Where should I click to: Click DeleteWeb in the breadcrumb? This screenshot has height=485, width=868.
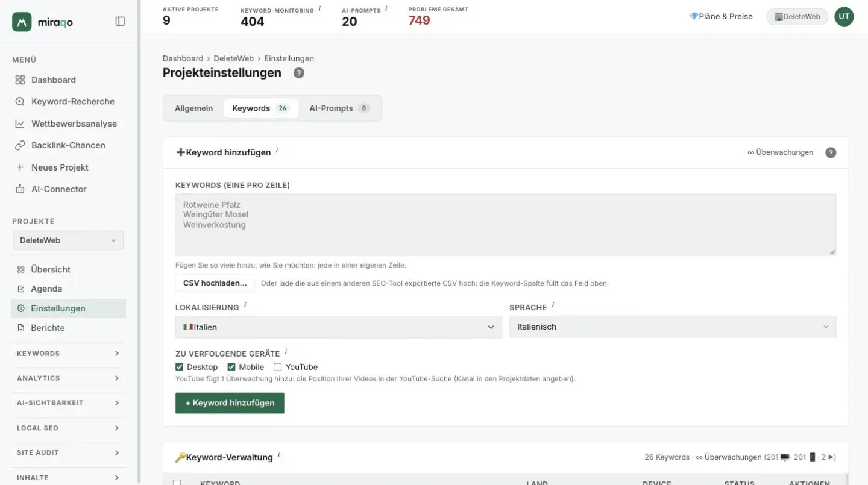click(233, 58)
